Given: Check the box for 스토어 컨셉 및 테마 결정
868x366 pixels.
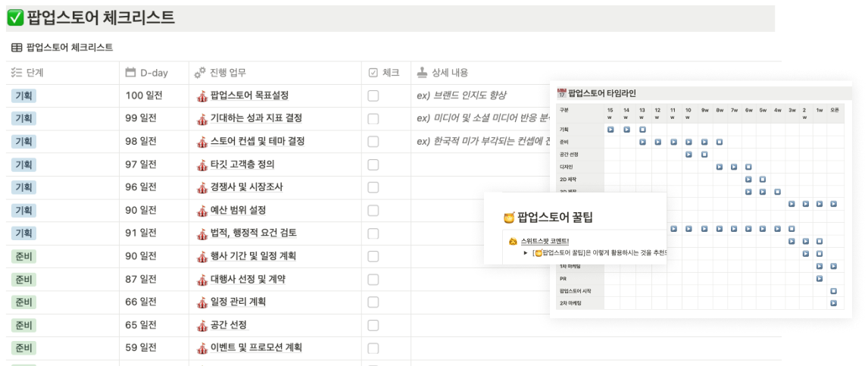Looking at the screenshot, I should point(373,142).
